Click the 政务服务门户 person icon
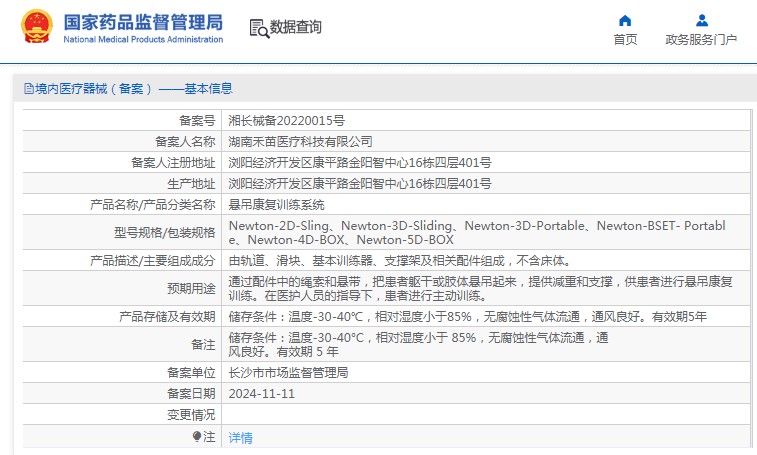 coord(701,21)
